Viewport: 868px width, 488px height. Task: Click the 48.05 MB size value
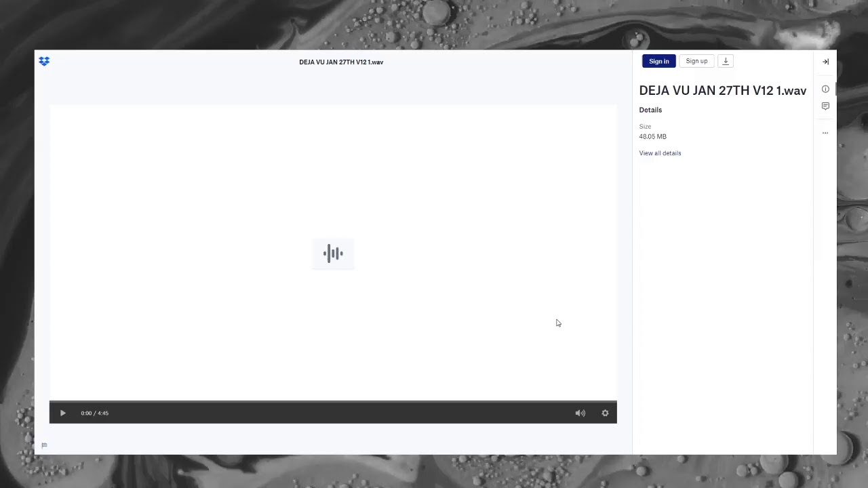click(x=652, y=136)
